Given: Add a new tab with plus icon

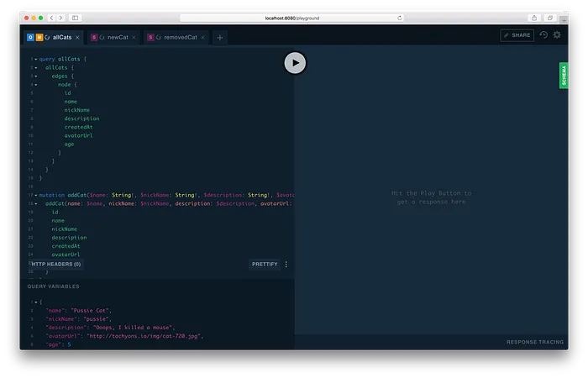Looking at the screenshot, I should [x=220, y=38].
